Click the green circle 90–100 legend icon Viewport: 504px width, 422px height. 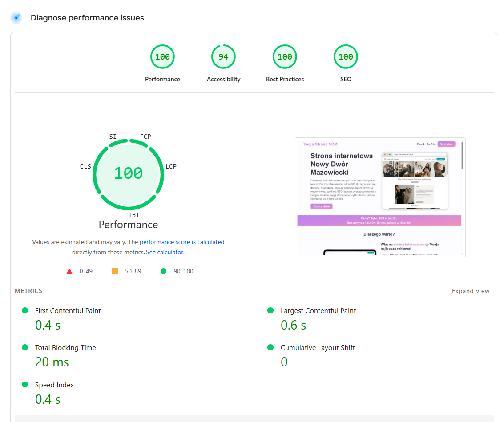point(163,271)
